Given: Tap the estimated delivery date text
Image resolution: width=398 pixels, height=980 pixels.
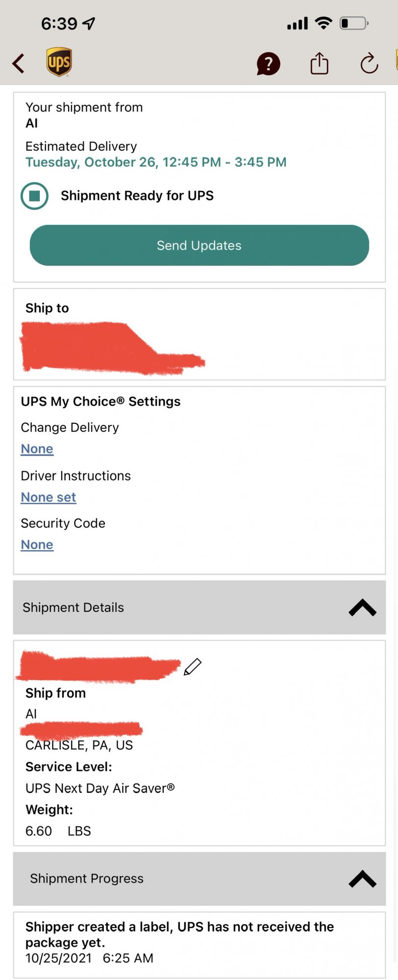Looking at the screenshot, I should (156, 162).
